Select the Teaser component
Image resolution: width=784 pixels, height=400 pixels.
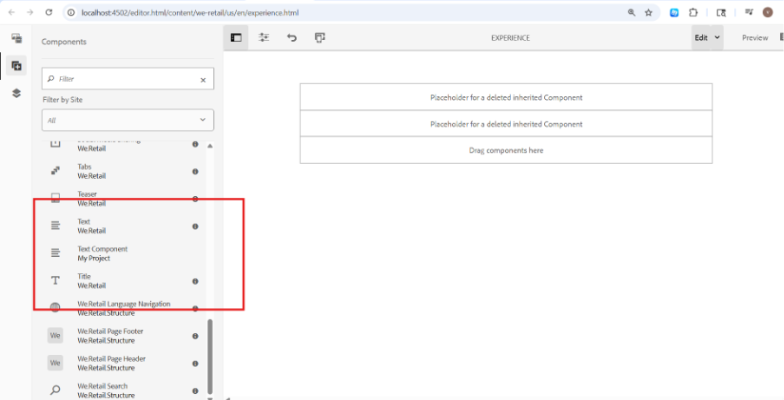point(124,198)
